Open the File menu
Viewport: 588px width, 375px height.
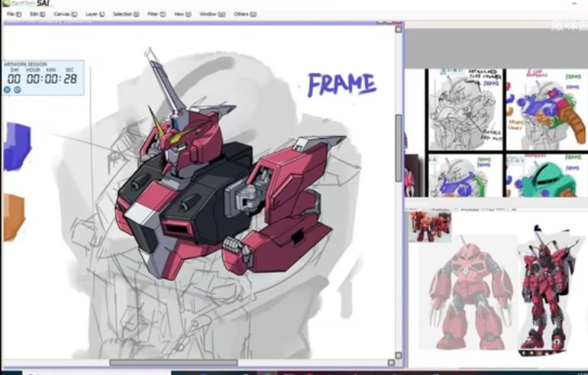coord(14,15)
